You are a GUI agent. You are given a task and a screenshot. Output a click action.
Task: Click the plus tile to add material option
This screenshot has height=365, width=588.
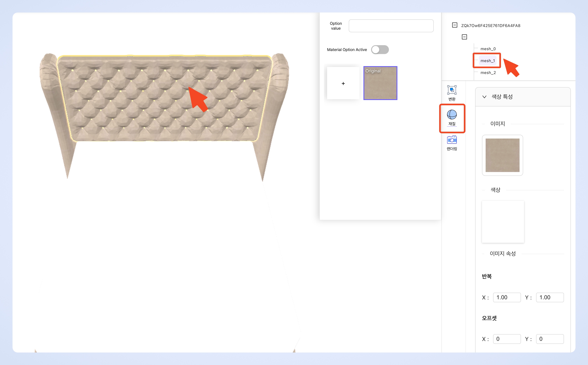point(343,83)
